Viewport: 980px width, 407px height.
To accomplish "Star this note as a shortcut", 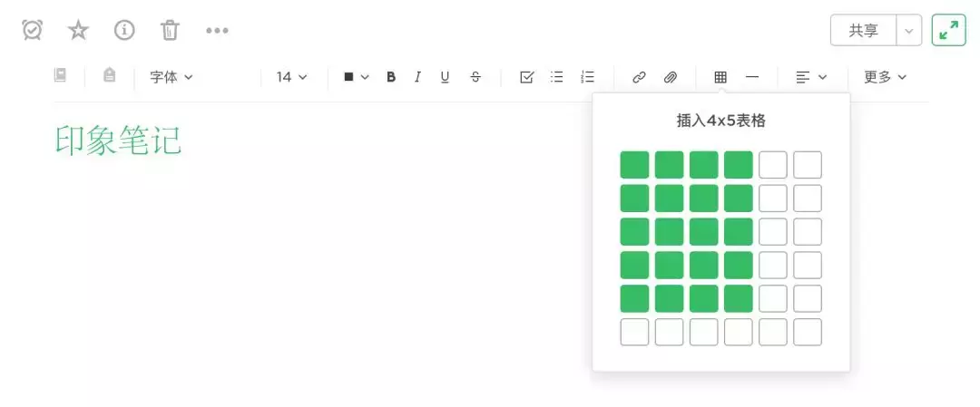I will [79, 30].
